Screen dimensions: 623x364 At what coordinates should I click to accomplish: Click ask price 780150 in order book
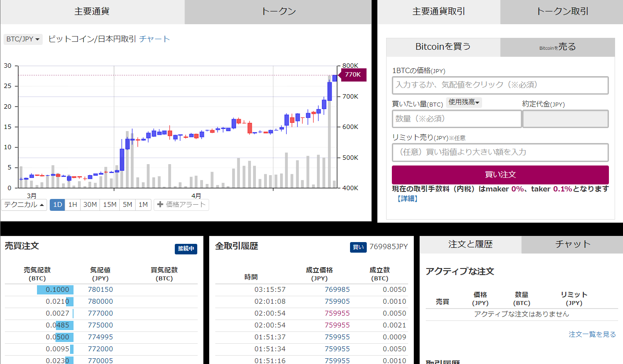[x=100, y=290]
